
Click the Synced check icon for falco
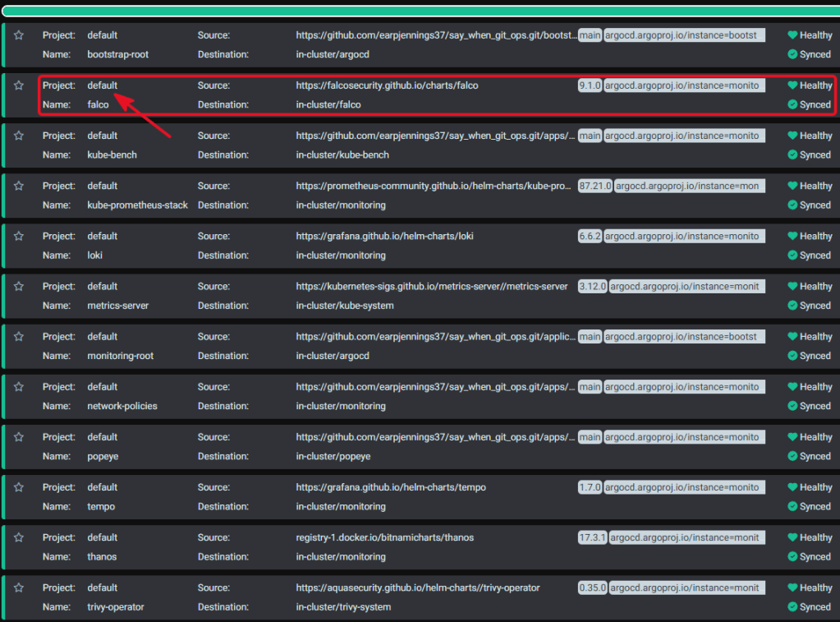pyautogui.click(x=792, y=104)
